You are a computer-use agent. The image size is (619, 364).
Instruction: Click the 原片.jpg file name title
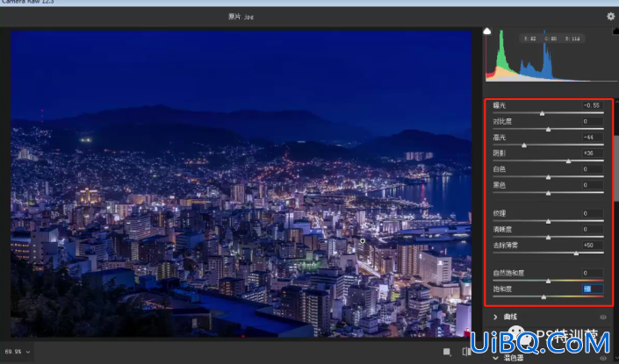tap(241, 17)
